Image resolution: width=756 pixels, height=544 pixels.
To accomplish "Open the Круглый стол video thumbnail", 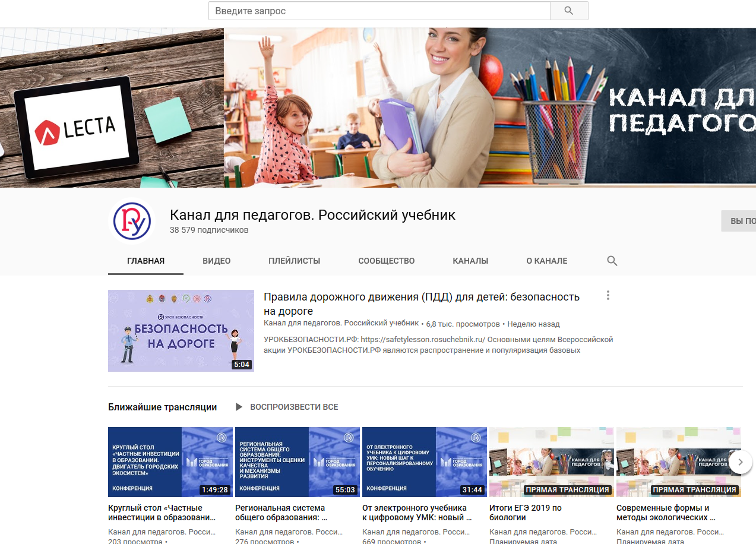I will pos(170,462).
